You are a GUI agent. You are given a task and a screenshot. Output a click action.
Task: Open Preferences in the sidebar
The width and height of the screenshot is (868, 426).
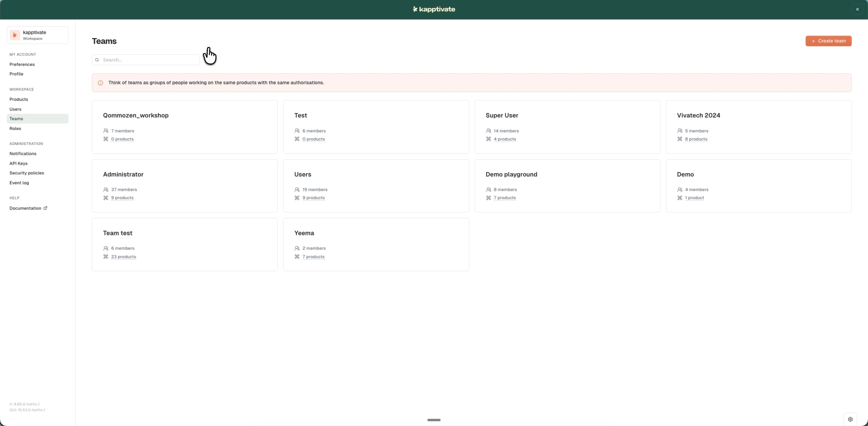22,64
